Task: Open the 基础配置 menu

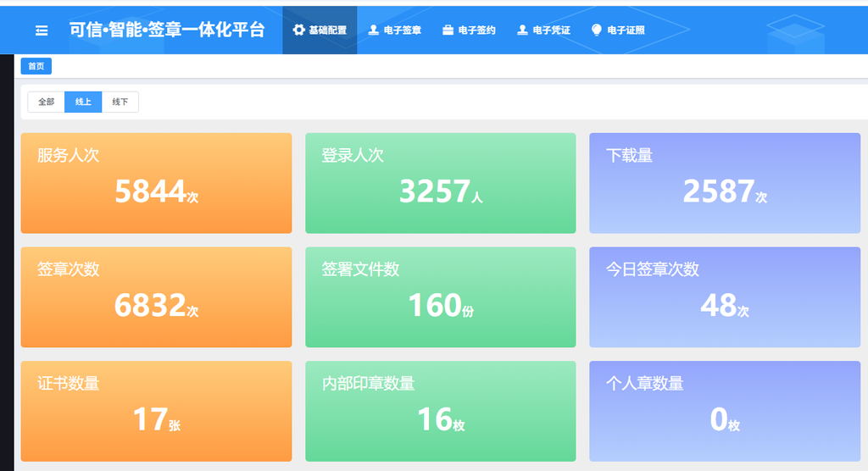Action: point(320,30)
